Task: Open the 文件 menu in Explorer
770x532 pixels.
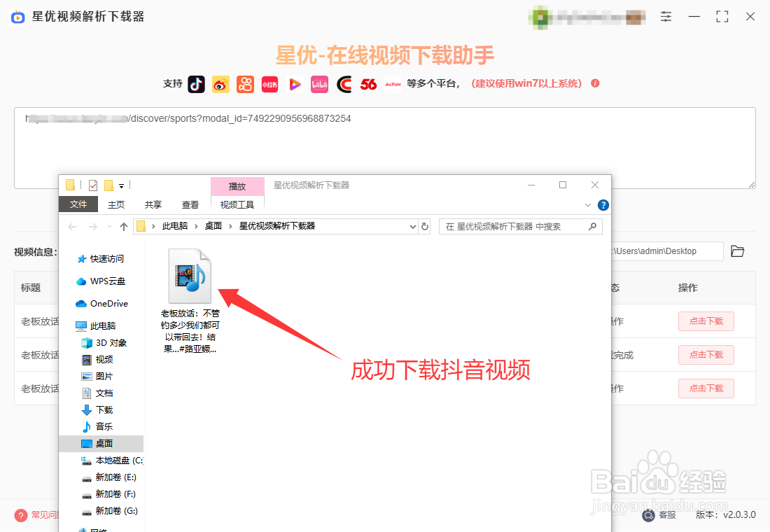Action: 78,204
